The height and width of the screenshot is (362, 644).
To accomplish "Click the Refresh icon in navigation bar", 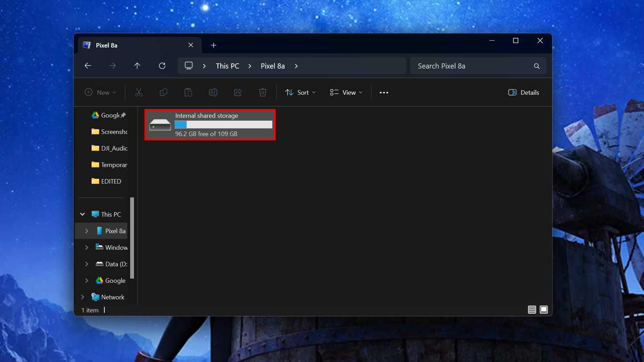I will point(162,66).
